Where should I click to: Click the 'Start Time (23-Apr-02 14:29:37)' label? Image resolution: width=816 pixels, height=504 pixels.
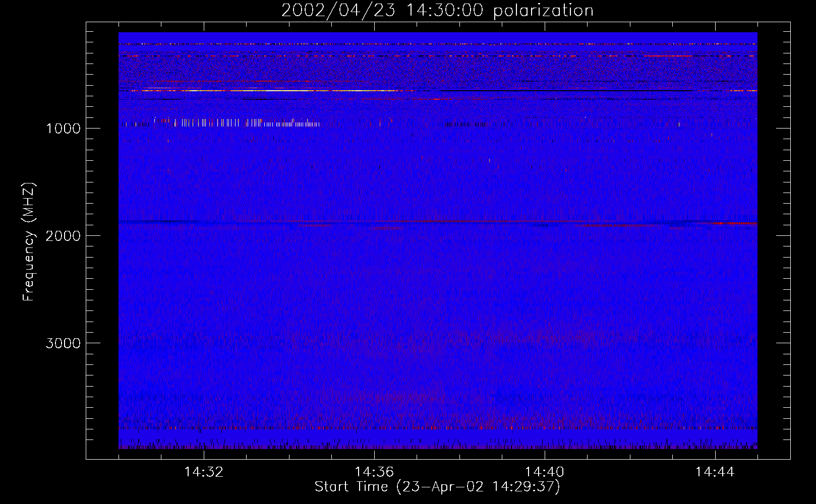click(x=437, y=487)
